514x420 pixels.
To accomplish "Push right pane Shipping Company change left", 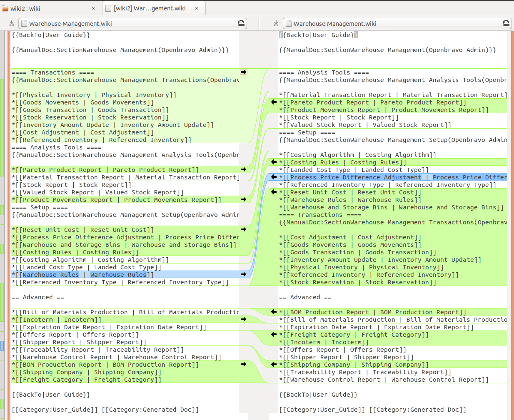I will tap(274, 365).
